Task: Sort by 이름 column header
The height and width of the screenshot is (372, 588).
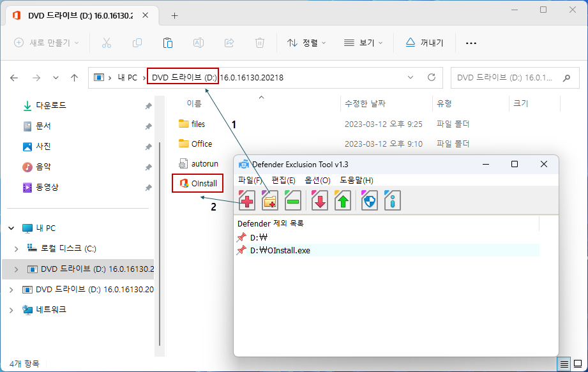Action: [x=194, y=103]
